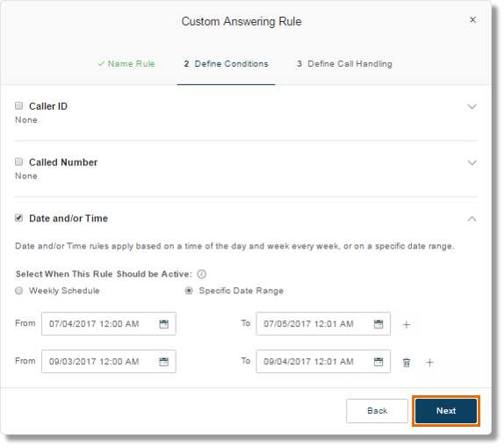
Task: Click the Back button
Action: click(x=377, y=411)
